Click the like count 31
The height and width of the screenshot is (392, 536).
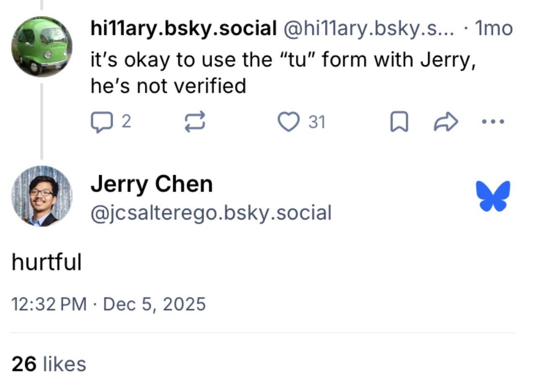coord(317,122)
